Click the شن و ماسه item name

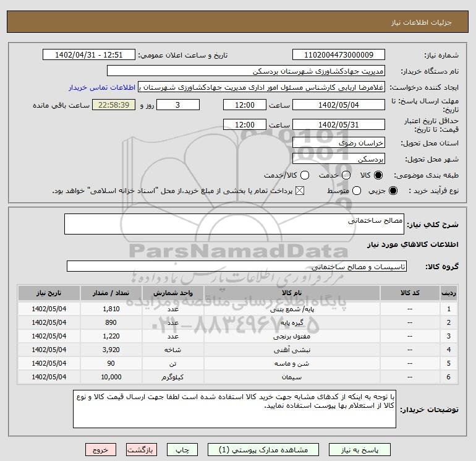[292, 363]
